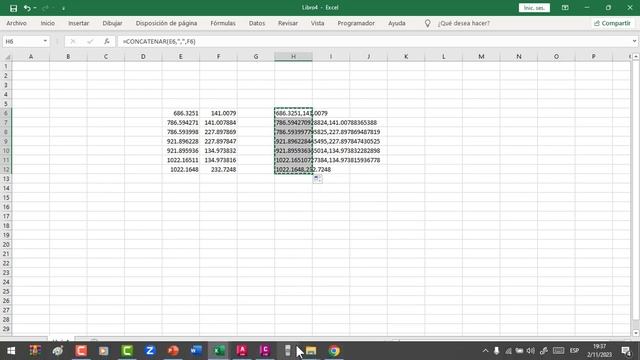Open the Undo history dropdown arrow
Screen dimensions: 640x360
[x=35, y=8]
